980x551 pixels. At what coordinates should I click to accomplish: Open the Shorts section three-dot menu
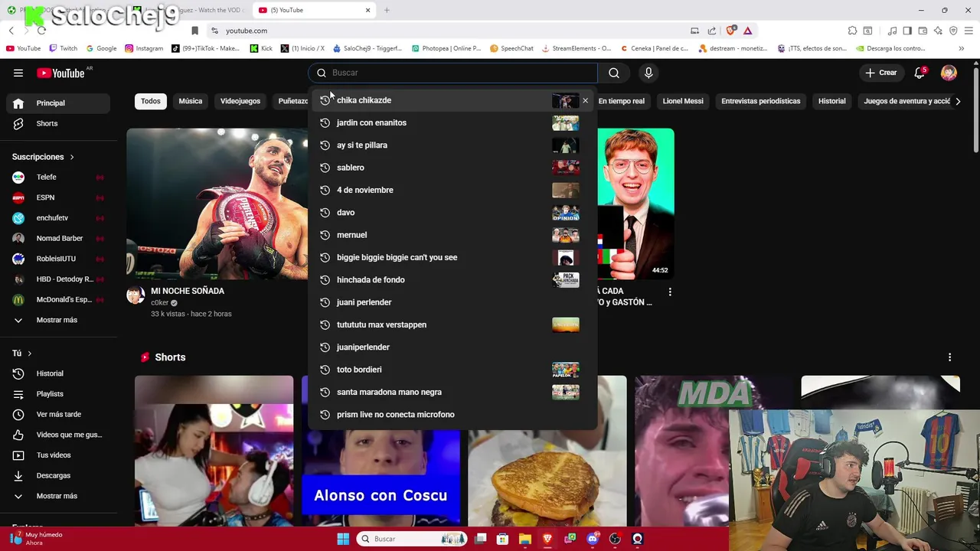coord(949,357)
